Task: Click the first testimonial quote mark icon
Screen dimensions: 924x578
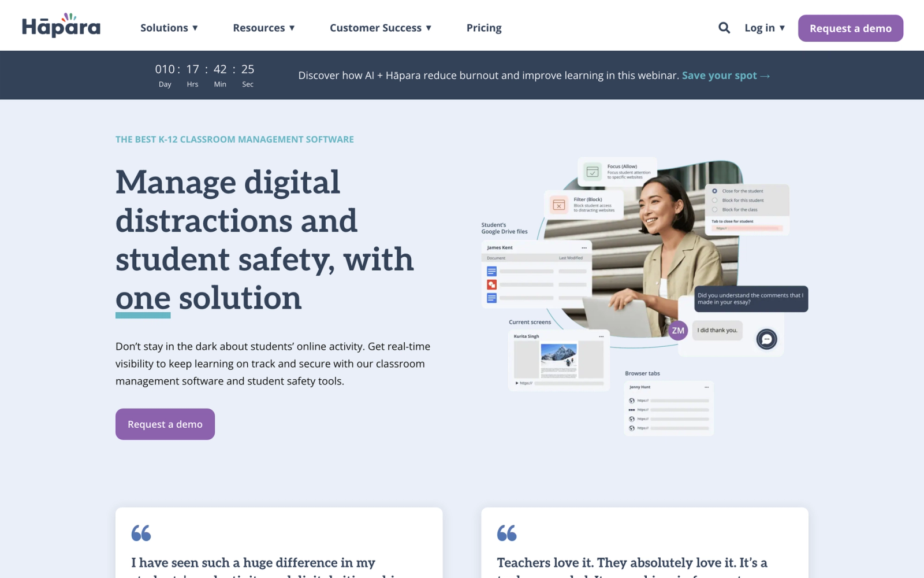Action: coord(141,533)
